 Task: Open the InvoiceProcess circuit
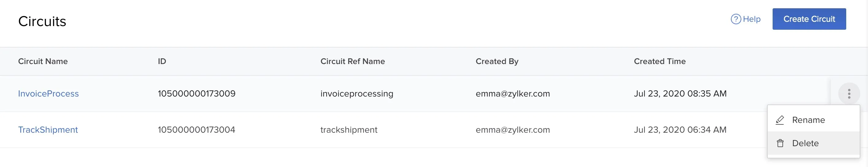(48, 93)
